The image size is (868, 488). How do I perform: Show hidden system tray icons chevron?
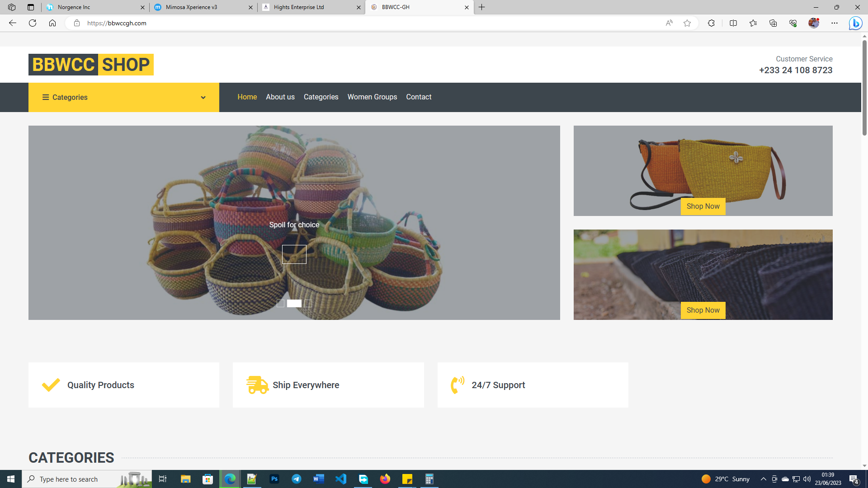click(x=763, y=479)
